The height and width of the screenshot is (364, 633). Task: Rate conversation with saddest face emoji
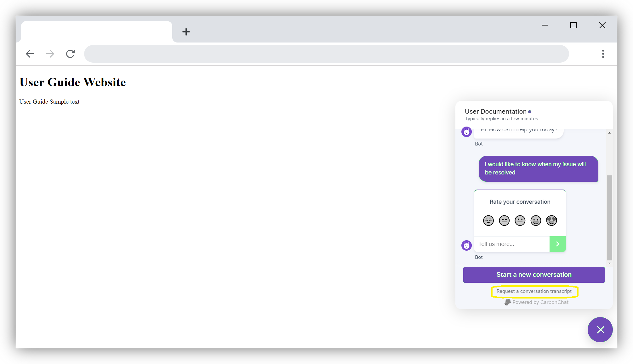488,220
